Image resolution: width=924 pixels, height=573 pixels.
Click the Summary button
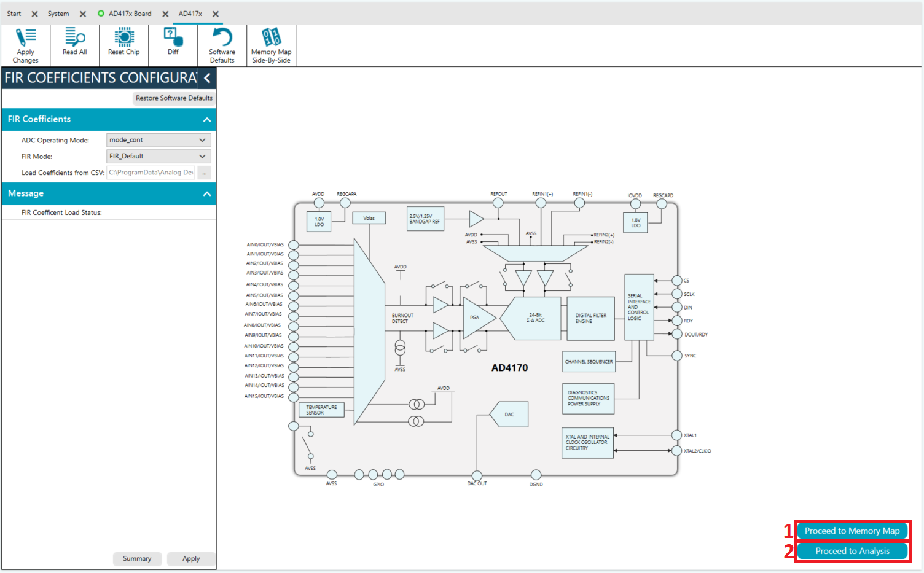tap(137, 558)
